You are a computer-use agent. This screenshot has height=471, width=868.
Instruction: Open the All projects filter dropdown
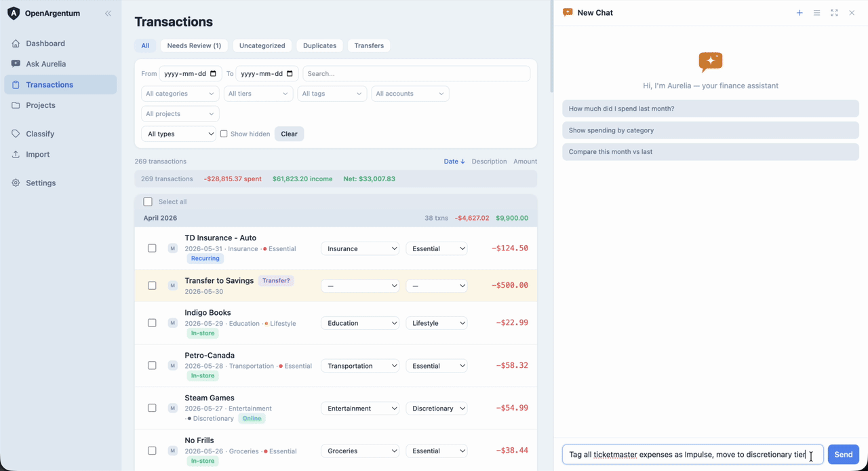click(x=180, y=114)
